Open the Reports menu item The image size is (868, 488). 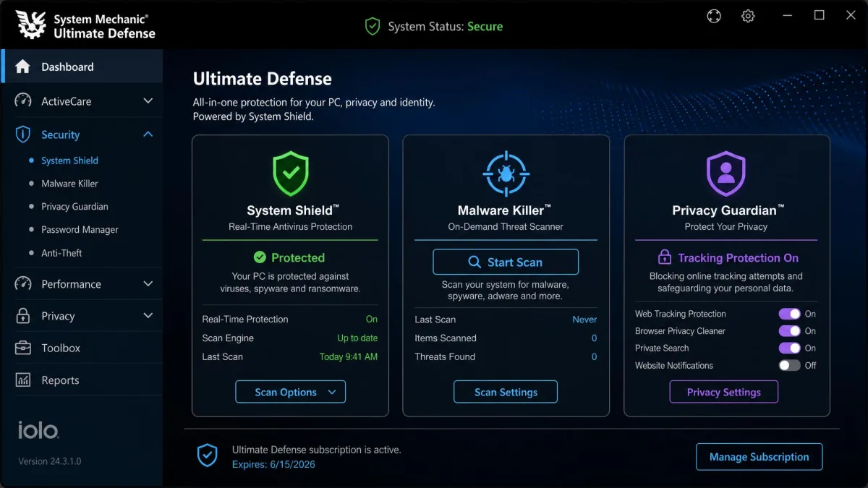pos(82,380)
